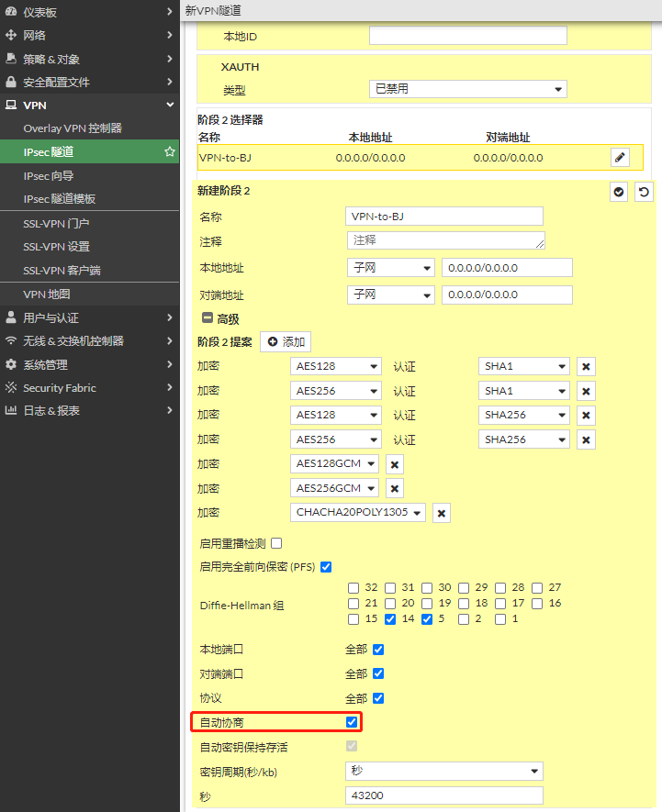Open the 本地地址 子网 type dropdown

(389, 268)
